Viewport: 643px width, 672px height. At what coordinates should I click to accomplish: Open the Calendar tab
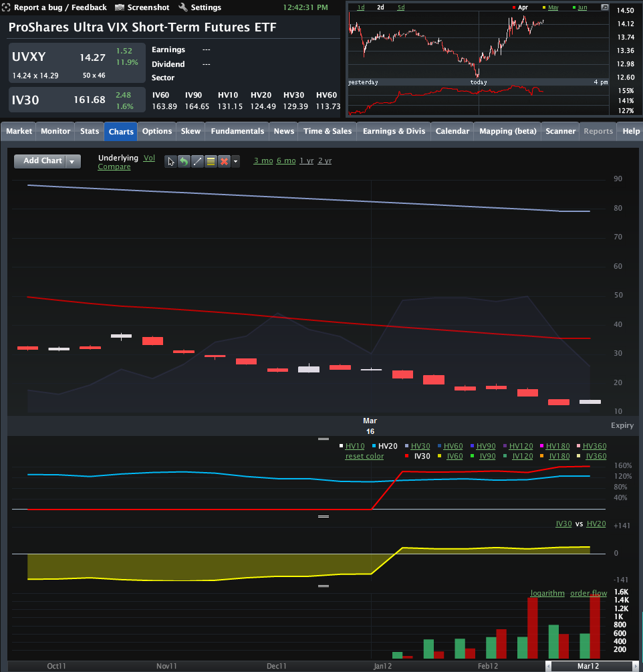(x=453, y=131)
